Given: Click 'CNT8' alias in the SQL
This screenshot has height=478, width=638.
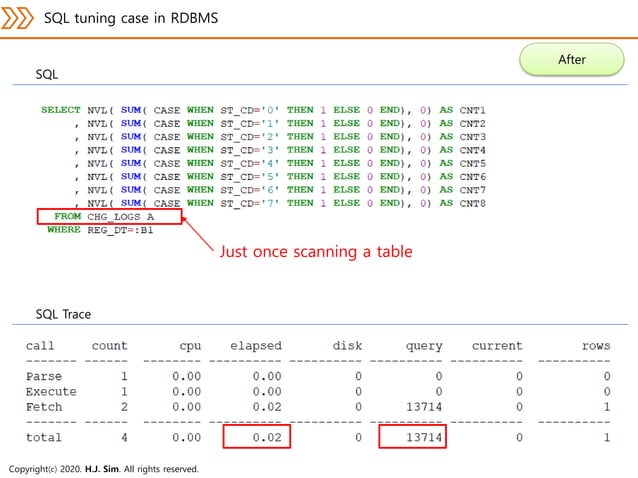Looking at the screenshot, I should pos(472,203).
